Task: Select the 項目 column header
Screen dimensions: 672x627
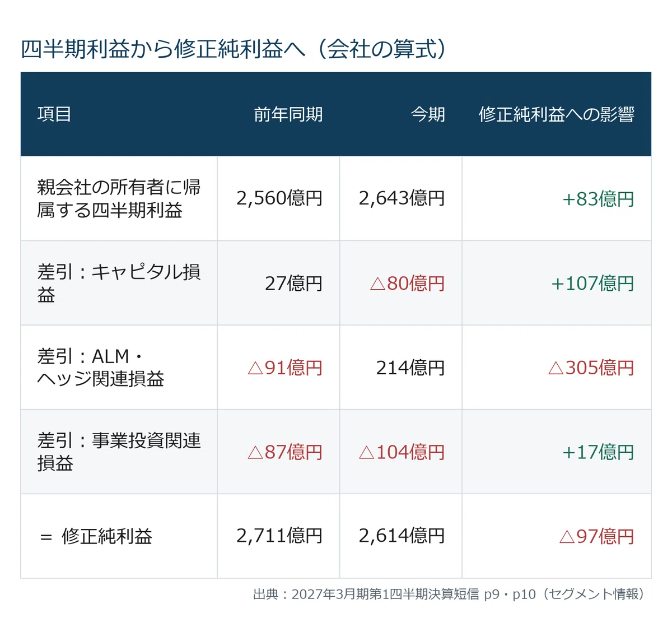Action: 54,114
